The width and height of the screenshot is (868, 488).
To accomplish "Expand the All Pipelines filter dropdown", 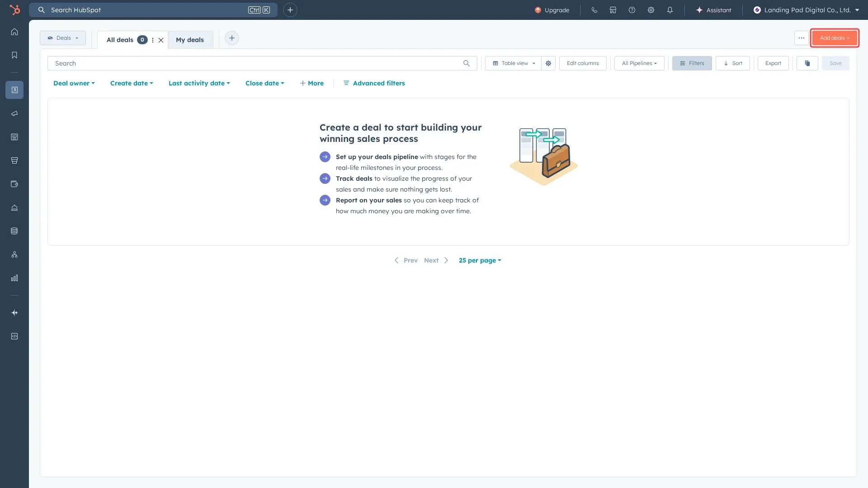I will 638,63.
